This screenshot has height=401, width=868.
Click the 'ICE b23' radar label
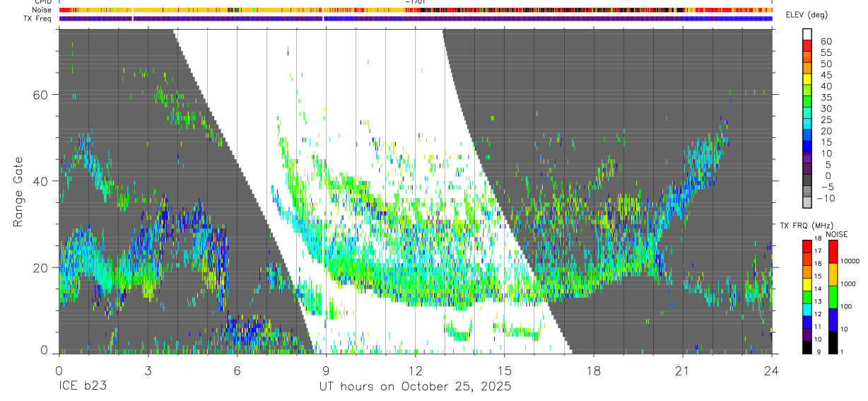83,387
